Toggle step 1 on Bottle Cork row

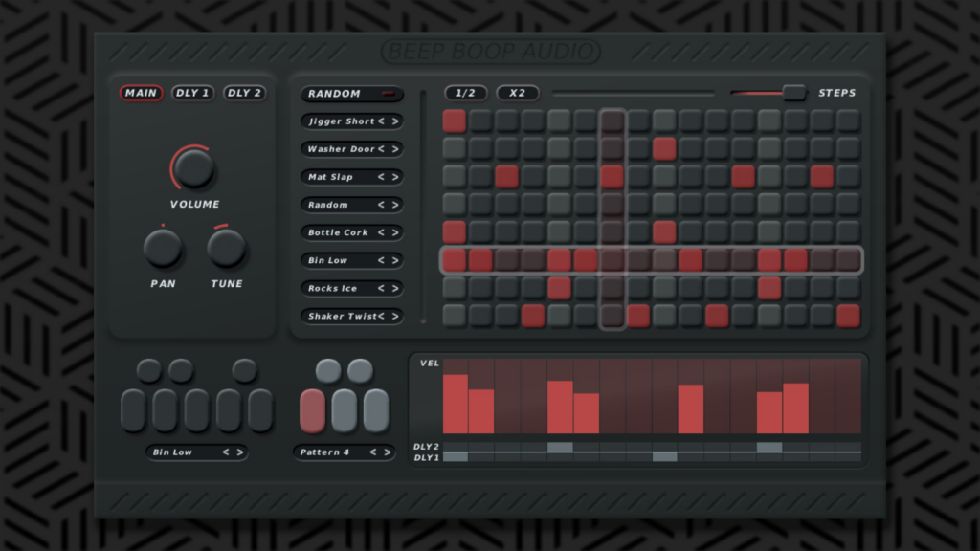click(x=455, y=232)
